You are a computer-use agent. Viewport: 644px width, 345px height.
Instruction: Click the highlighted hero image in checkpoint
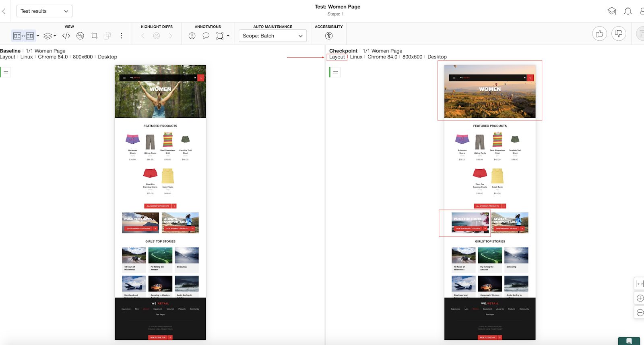pyautogui.click(x=489, y=91)
